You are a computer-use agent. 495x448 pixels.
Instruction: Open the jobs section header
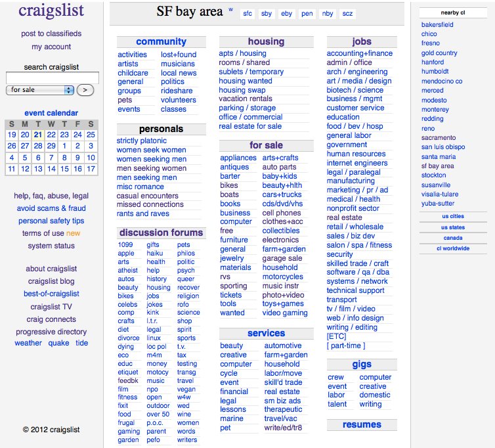point(362,41)
